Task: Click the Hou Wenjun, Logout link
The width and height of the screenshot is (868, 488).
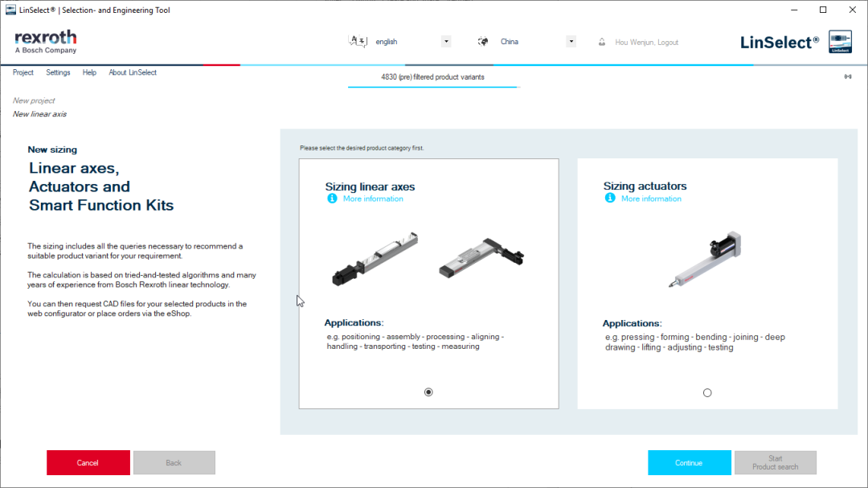Action: point(646,42)
